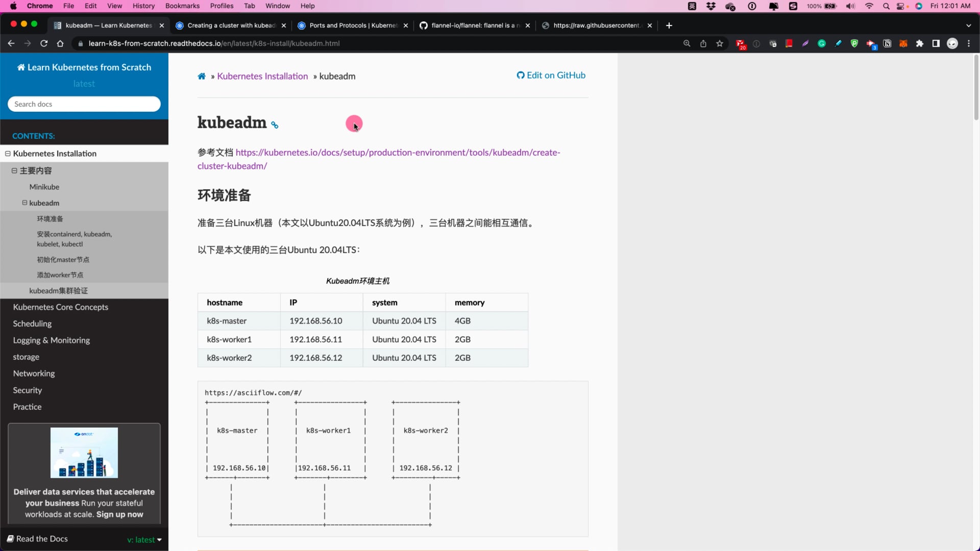Collapse the kubeadm sidebar node

tap(24, 203)
